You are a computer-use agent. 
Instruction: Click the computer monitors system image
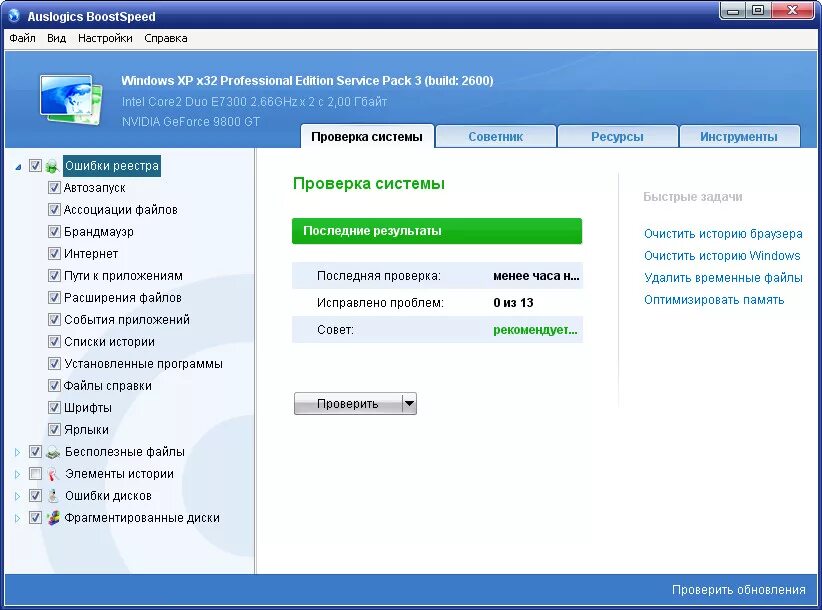pos(72,100)
